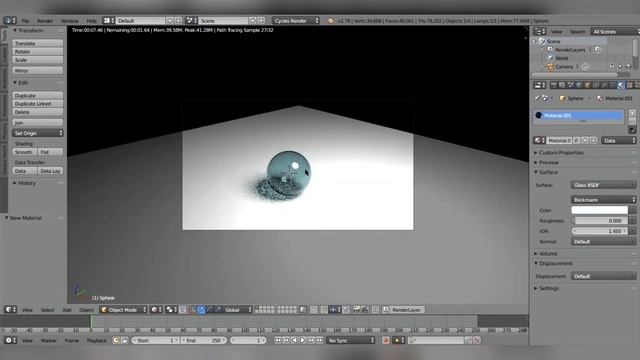Click the Sphere object icon in properties breadcrumb
The image size is (640, 360).
tap(562, 98)
